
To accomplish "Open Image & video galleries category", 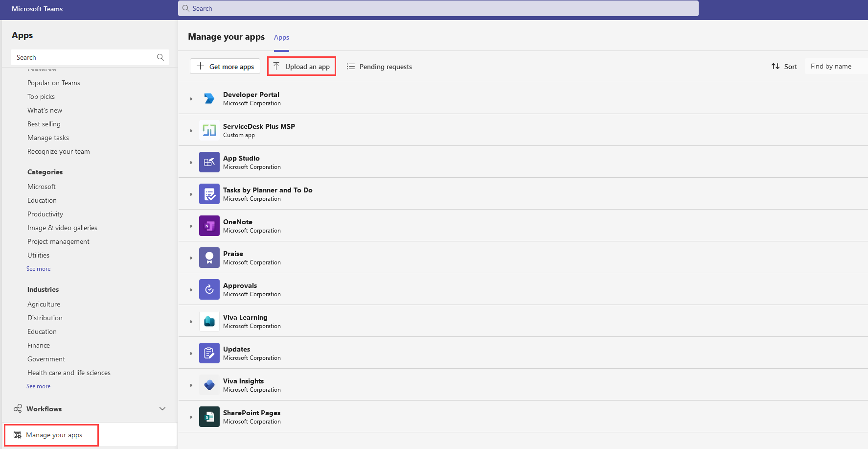I will click(62, 228).
